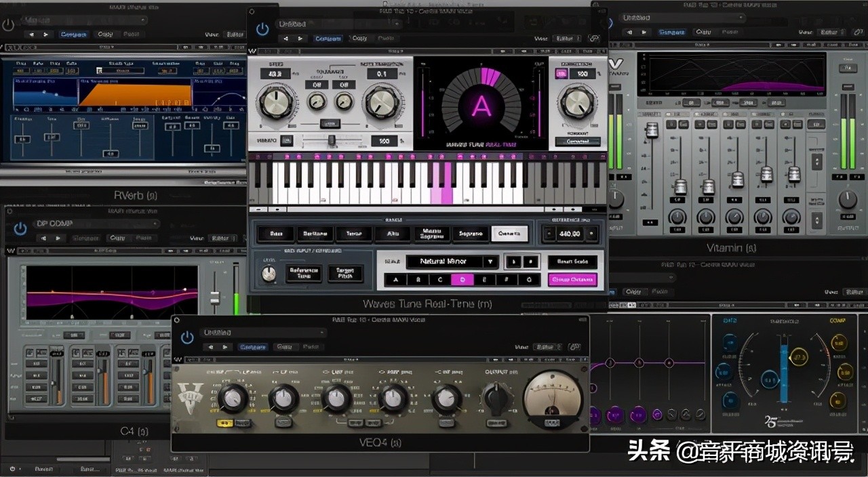The width and height of the screenshot is (868, 477).
Task: Select the Bass vocal range tab
Action: click(x=275, y=234)
